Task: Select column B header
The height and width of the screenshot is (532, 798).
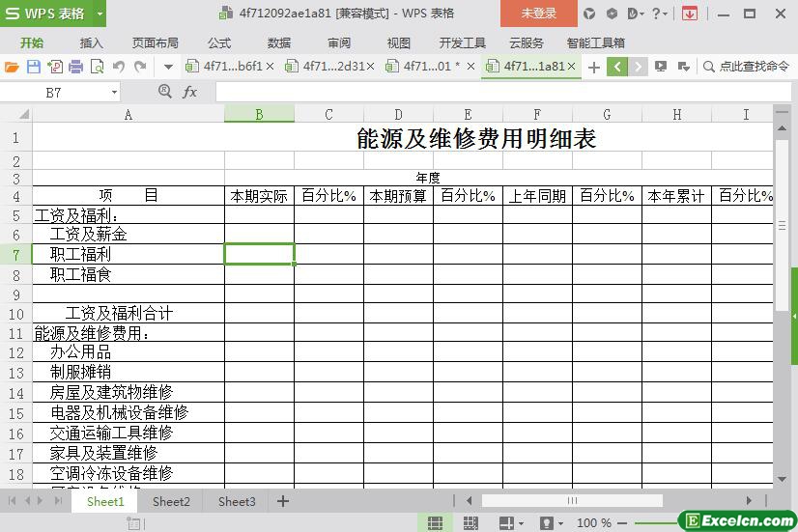Action: 259,115
